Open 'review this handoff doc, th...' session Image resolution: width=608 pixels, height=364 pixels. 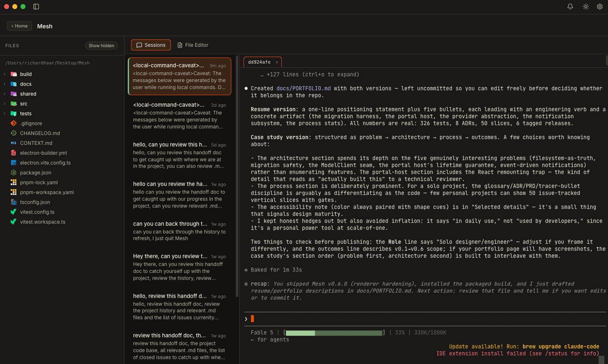180,346
